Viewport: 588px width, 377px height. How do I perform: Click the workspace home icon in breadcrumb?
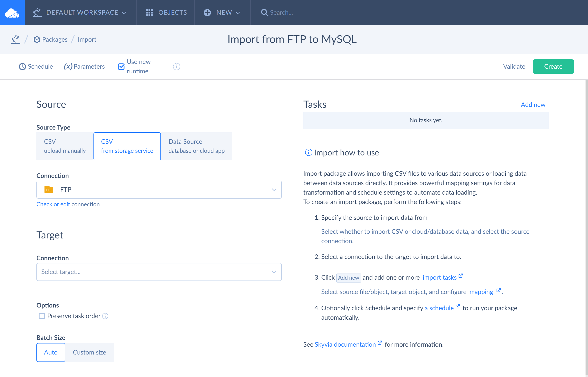pyautogui.click(x=16, y=39)
